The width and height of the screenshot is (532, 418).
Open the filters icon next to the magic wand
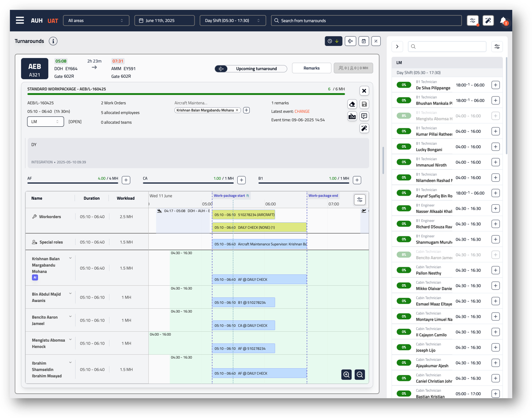point(472,20)
